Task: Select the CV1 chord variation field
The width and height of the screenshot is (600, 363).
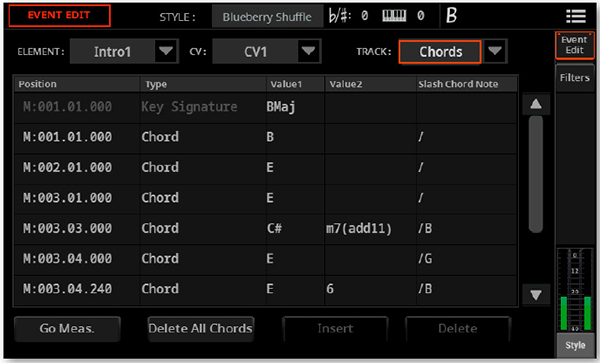Action: (x=255, y=51)
